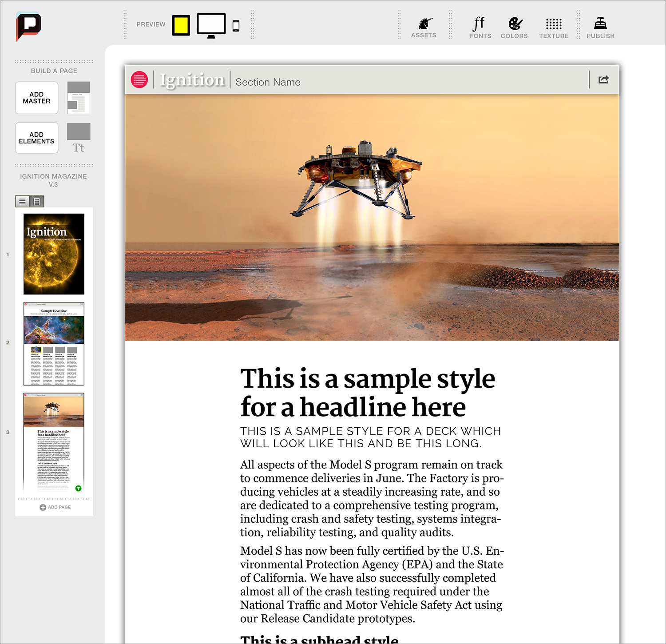Select the deck text block

pos(371,437)
